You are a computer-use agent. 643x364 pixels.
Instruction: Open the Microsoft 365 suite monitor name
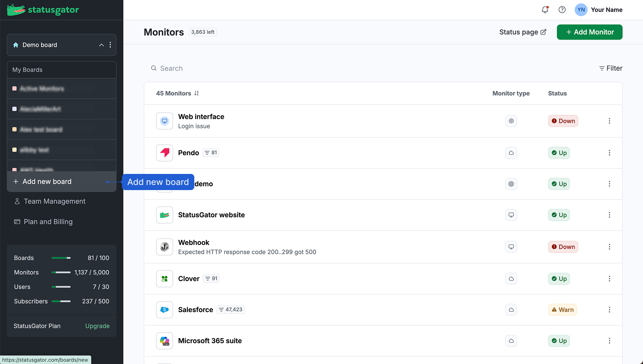click(x=210, y=341)
